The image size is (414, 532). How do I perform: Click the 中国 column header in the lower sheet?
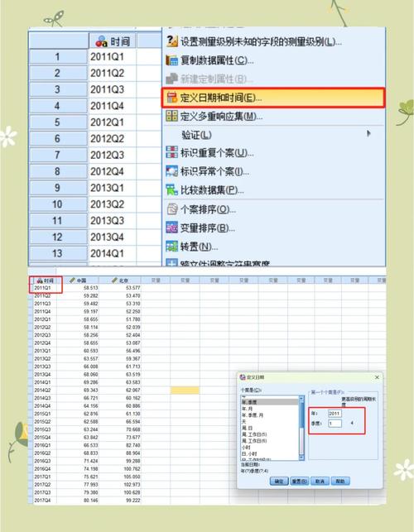click(x=78, y=280)
